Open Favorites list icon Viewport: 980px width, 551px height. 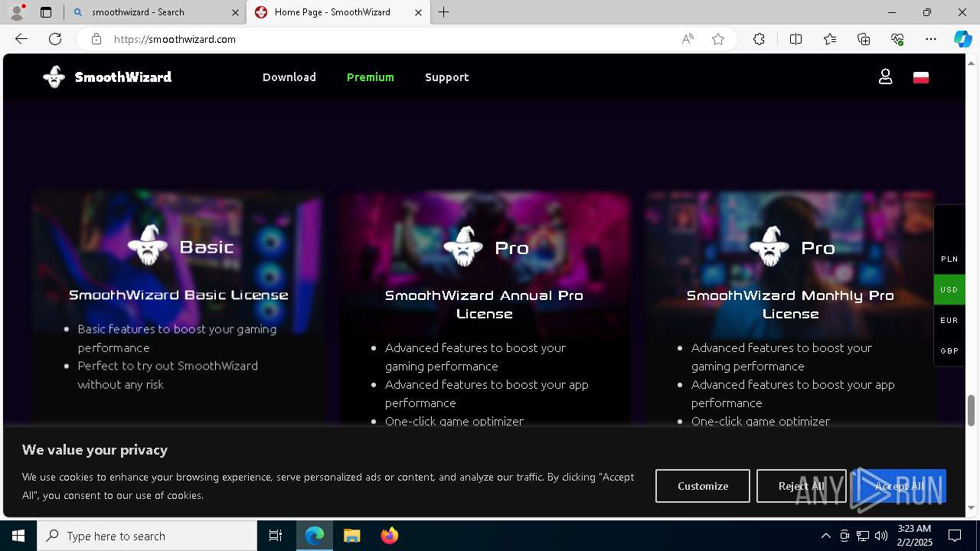coord(830,39)
